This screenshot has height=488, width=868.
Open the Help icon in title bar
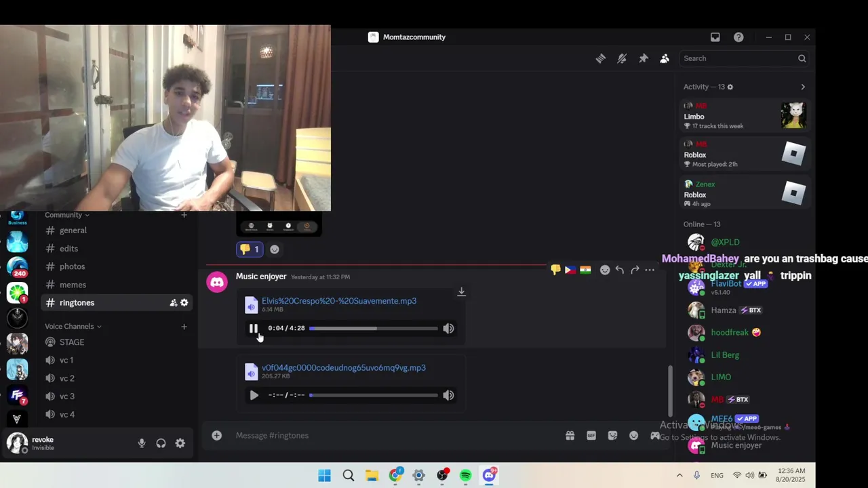(x=738, y=37)
